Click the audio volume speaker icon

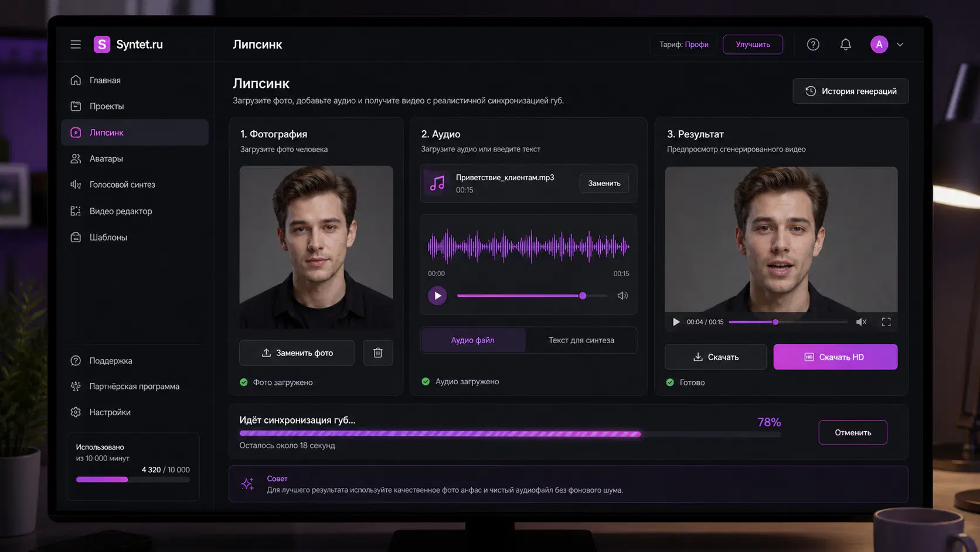[622, 296]
